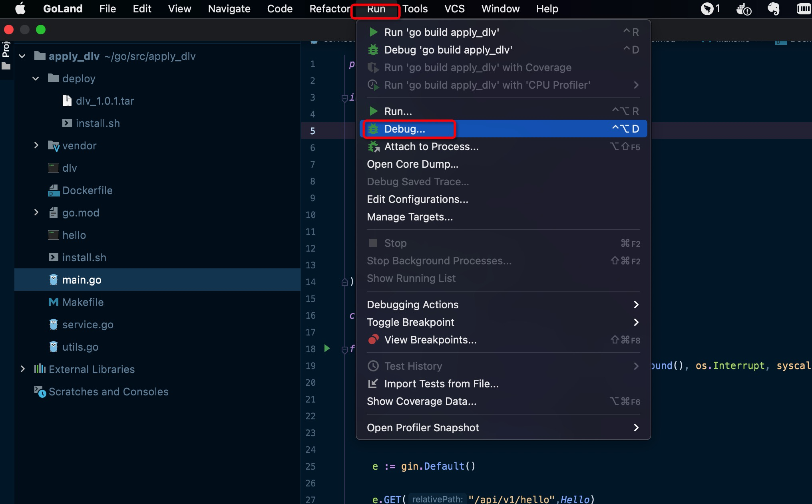The height and width of the screenshot is (504, 812).
Task: Click the Docker icon in the system menu bar
Action: [x=744, y=9]
